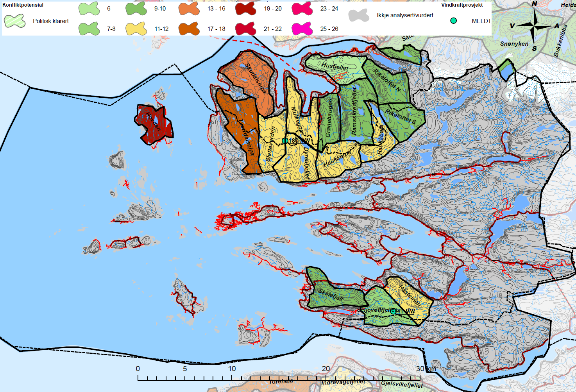Select the Tverrdalsnipa area label
This screenshot has width=576, height=392.
tap(247, 137)
